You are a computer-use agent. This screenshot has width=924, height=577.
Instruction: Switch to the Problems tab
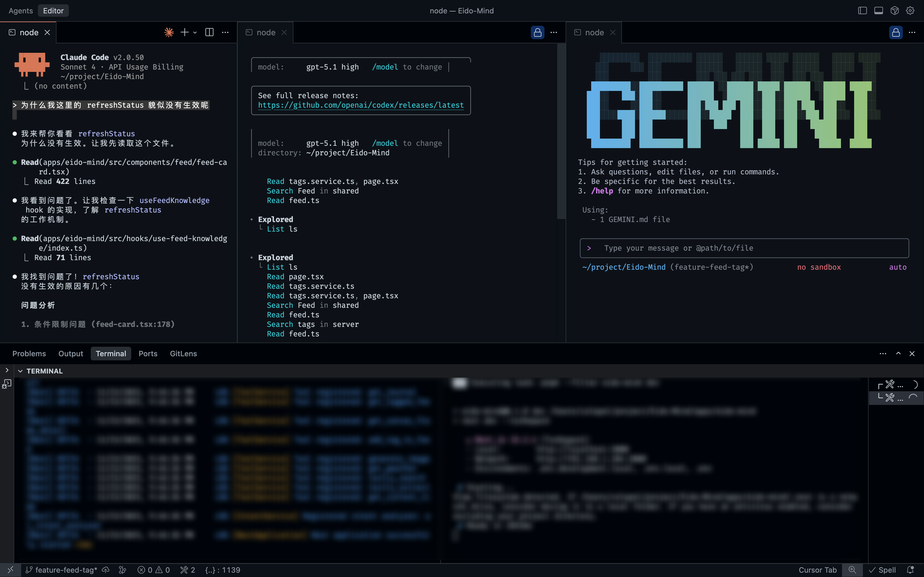coord(29,353)
